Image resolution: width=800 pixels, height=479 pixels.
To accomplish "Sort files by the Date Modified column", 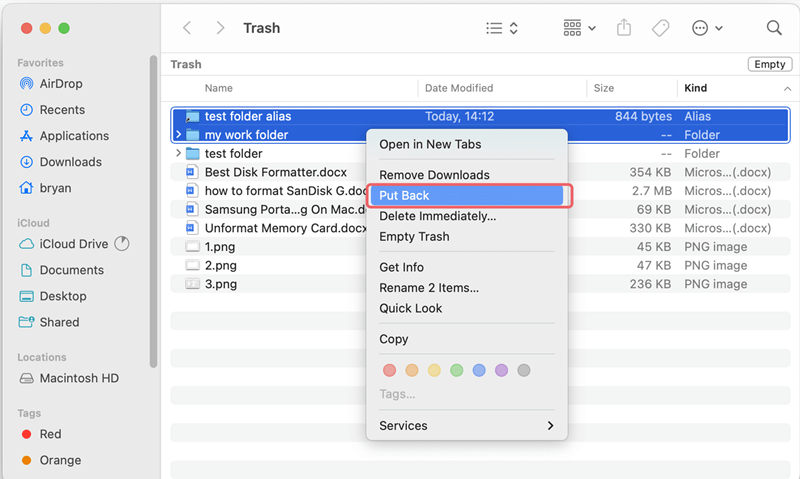I will coord(459,88).
